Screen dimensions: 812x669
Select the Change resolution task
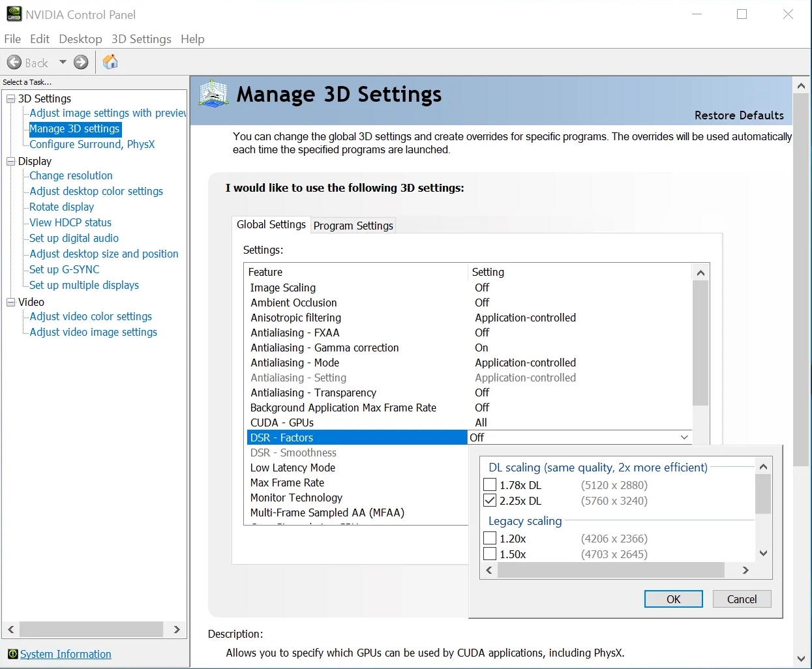tap(71, 175)
